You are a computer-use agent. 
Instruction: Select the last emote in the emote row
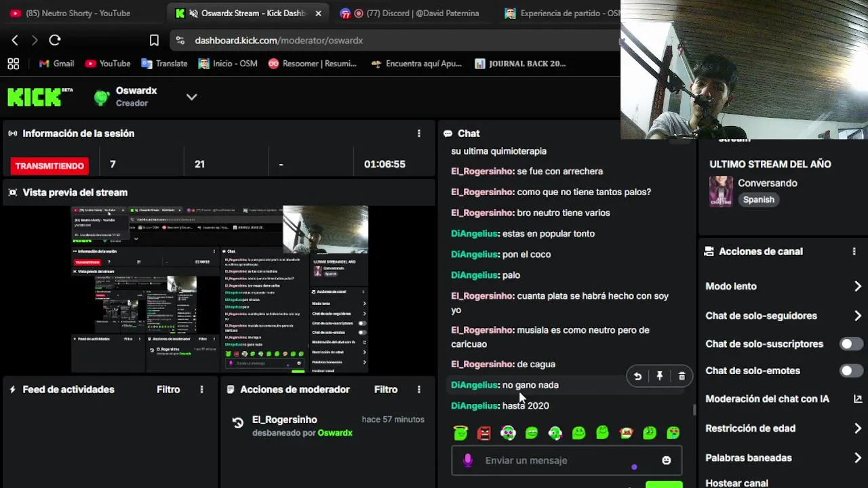[673, 432]
